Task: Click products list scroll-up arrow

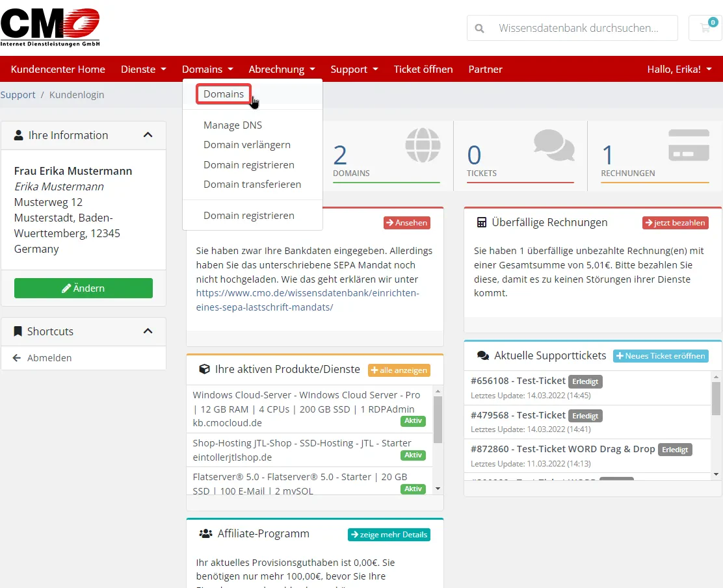Action: tap(438, 391)
